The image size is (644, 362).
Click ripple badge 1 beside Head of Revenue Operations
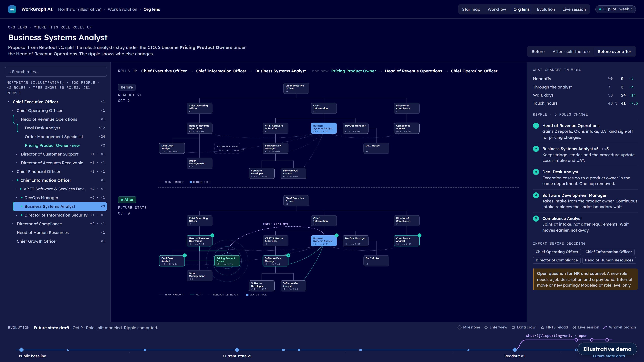[536, 126]
